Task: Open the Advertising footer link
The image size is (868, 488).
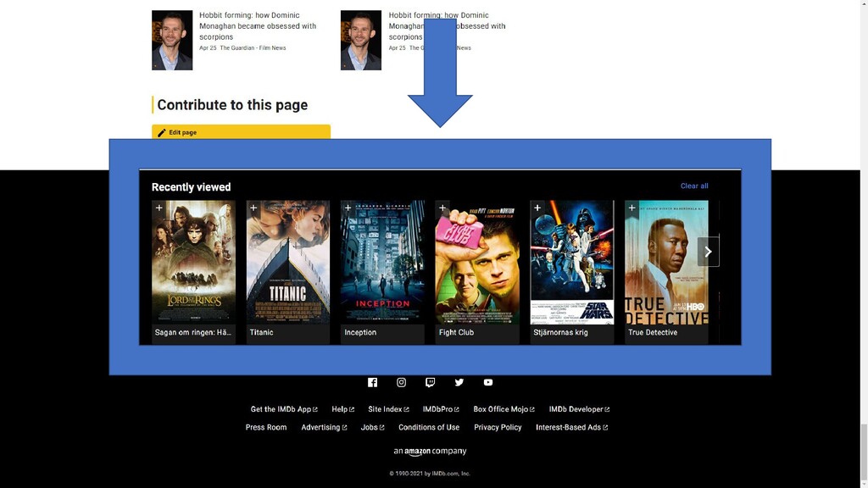Action: [324, 427]
